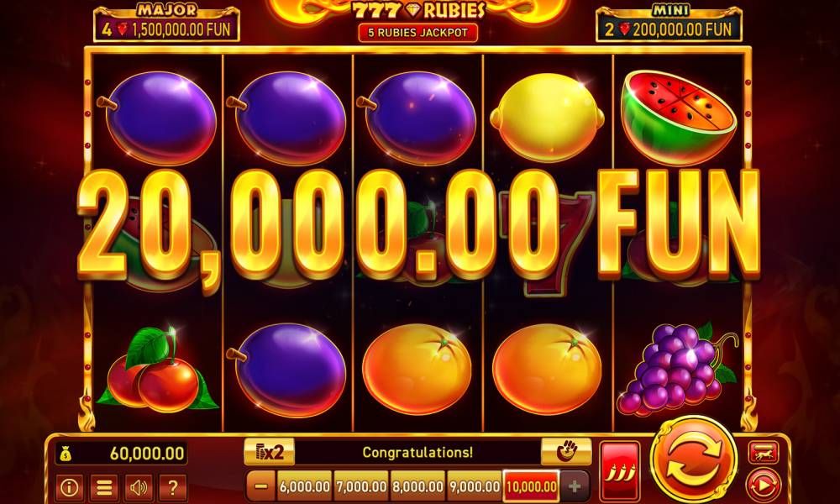Click the Major jackpot panel
Screen dimensions: 840x504
click(166, 24)
